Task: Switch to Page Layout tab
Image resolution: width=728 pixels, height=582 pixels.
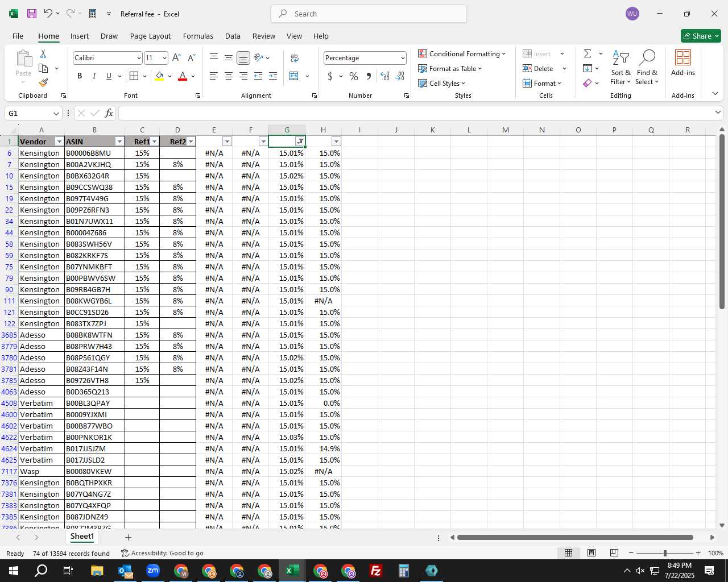Action: [x=150, y=36]
